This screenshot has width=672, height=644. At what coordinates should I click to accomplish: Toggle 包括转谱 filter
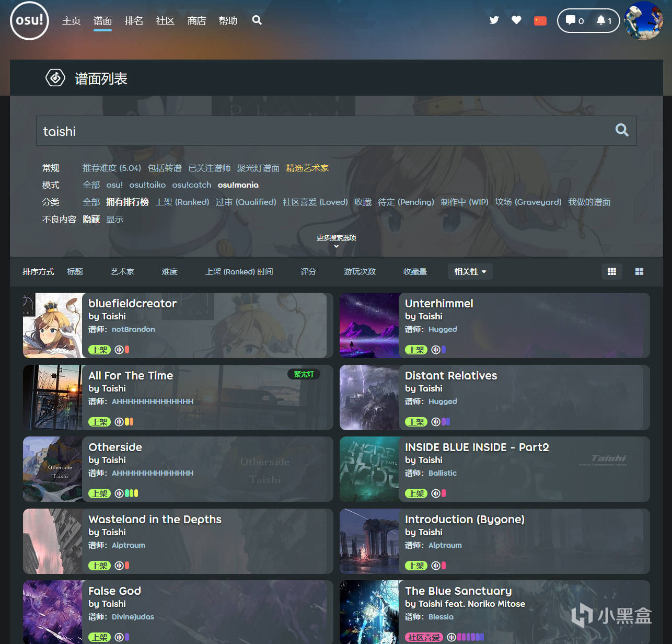(165, 168)
